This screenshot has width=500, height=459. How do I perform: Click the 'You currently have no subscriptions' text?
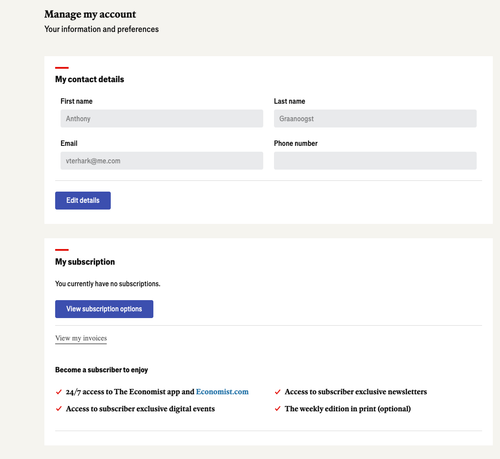[107, 284]
